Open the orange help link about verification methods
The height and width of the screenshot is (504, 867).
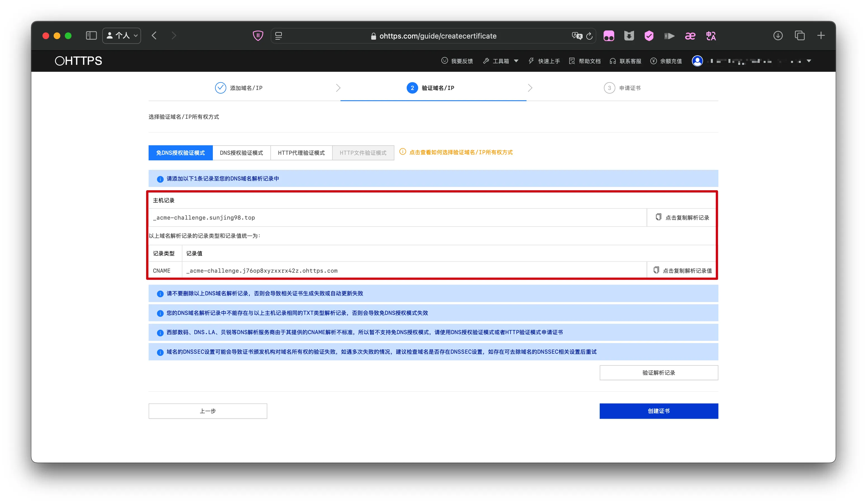(460, 153)
